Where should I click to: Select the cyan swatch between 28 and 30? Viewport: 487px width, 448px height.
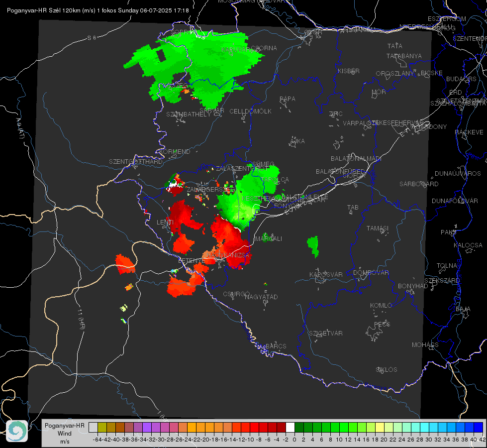[425, 428]
